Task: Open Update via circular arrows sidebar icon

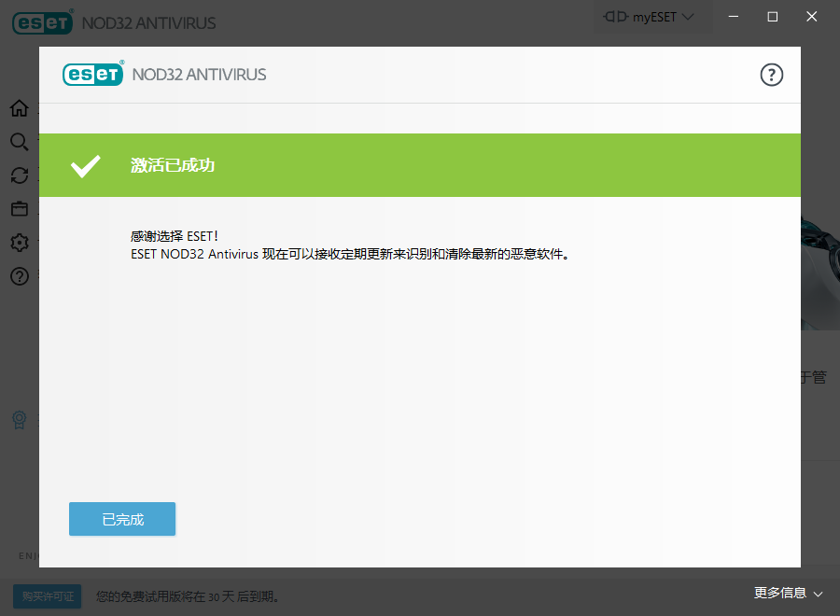Action: click(20, 175)
